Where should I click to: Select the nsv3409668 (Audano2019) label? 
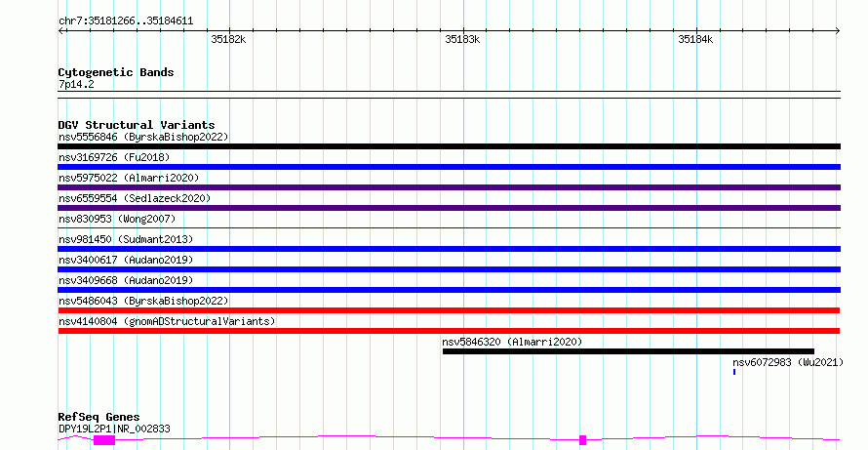click(x=126, y=280)
